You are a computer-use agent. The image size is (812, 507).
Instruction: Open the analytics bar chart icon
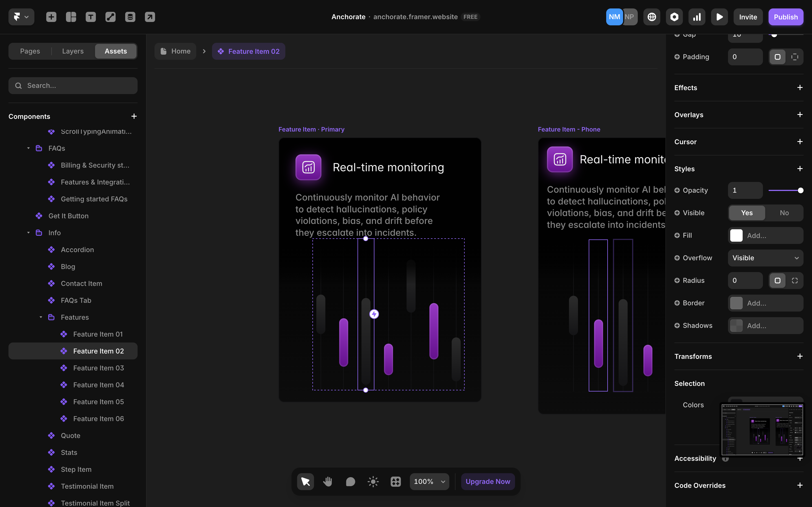click(697, 17)
